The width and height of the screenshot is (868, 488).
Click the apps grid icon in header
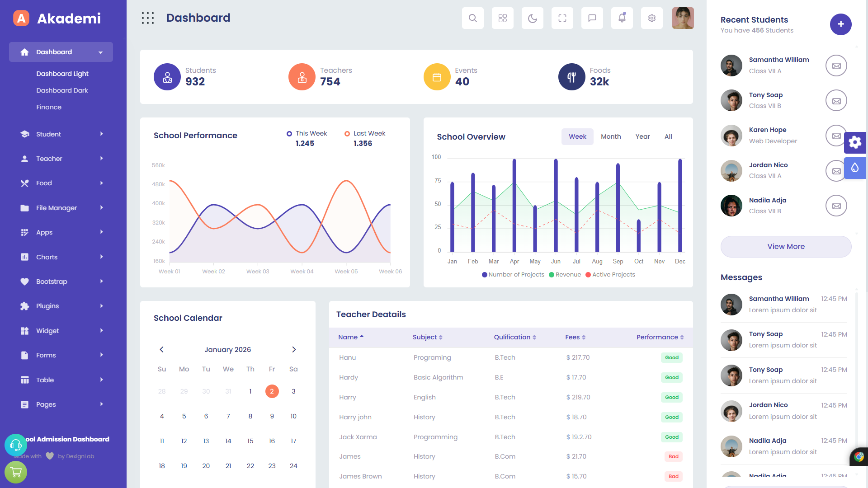(x=503, y=18)
